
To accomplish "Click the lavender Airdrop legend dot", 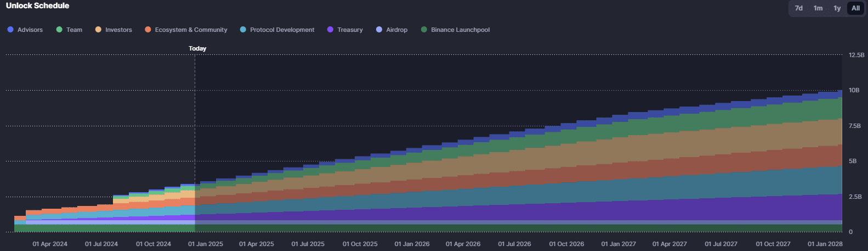I will pos(379,30).
